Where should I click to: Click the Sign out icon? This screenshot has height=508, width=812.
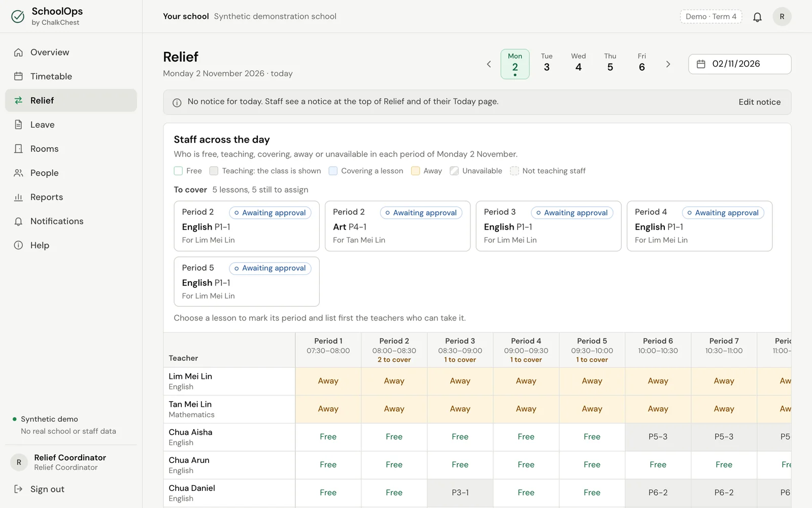click(18, 489)
